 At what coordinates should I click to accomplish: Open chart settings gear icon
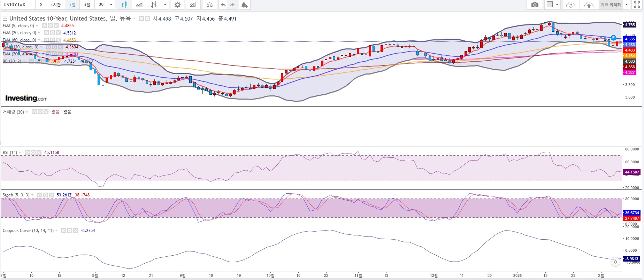coord(177,5)
